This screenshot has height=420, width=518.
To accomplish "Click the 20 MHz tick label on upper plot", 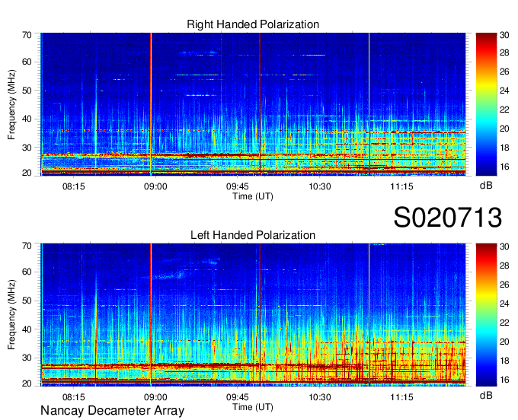I will coord(27,173).
